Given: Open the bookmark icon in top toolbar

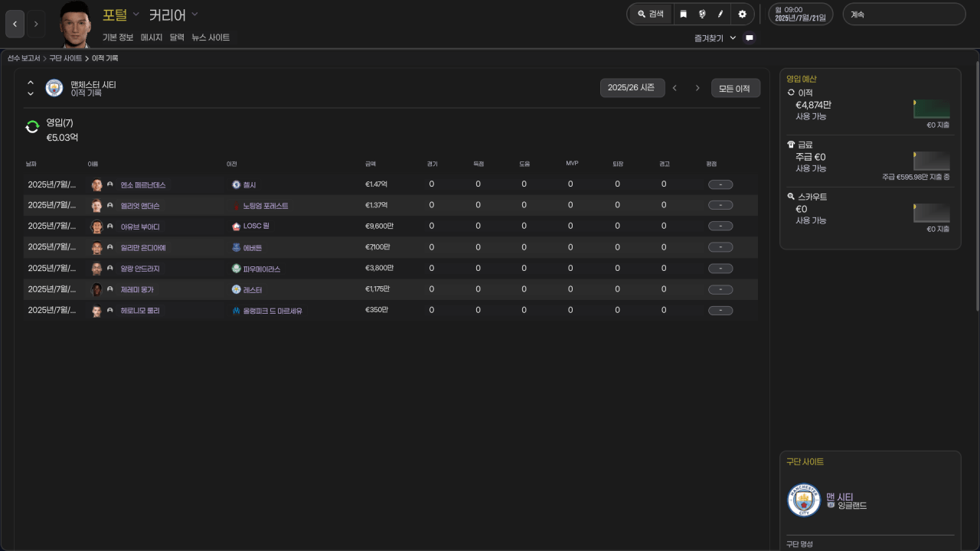Looking at the screenshot, I should pyautogui.click(x=683, y=14).
